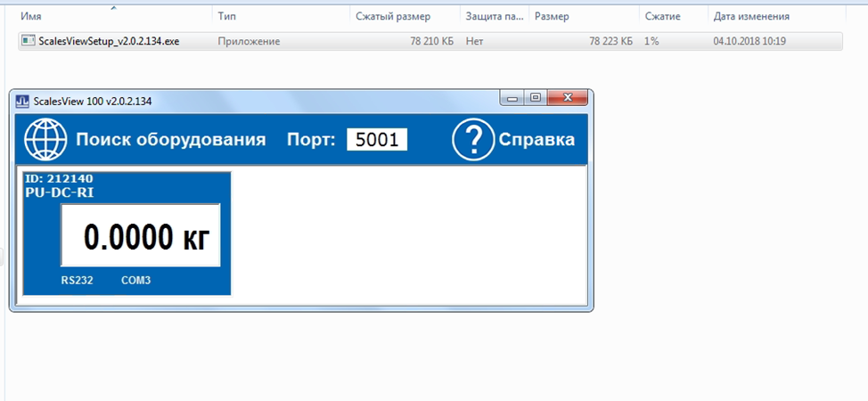This screenshot has height=401, width=868.
Task: Click the 1% compression ratio cell
Action: click(651, 41)
